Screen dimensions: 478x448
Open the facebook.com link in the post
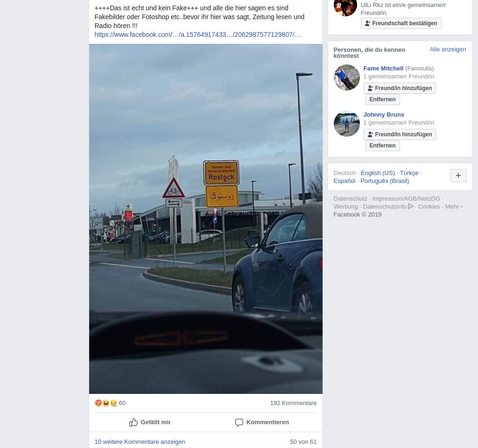197,35
